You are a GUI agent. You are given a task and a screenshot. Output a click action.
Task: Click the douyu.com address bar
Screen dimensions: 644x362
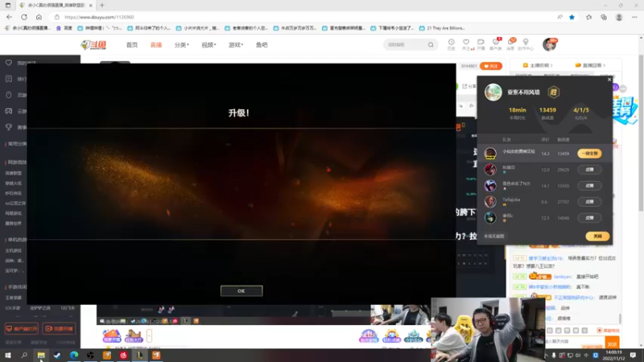click(x=304, y=17)
